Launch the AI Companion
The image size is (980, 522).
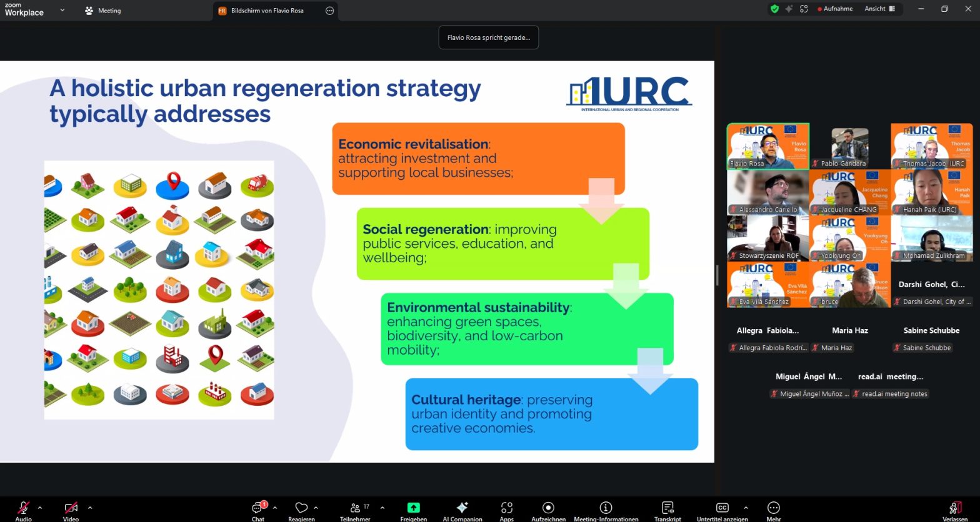462,508
